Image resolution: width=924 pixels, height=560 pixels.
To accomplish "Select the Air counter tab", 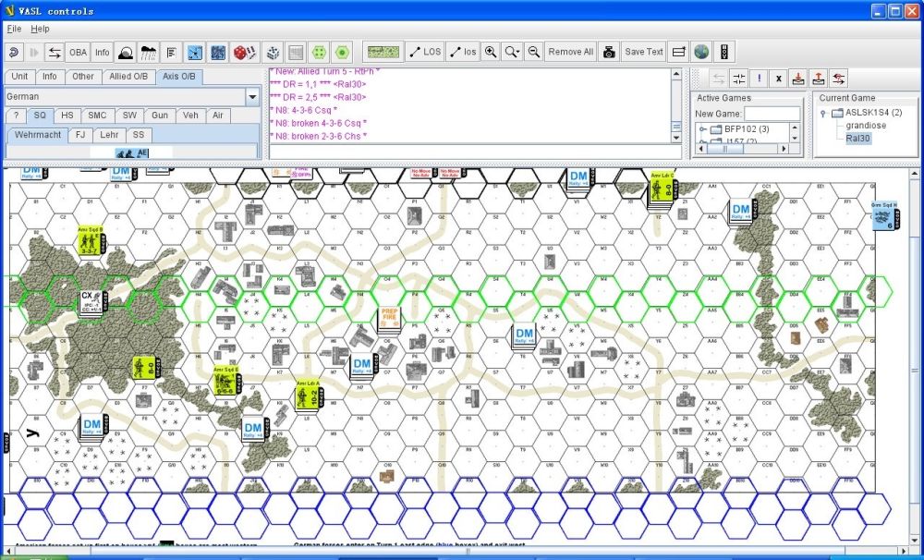I will (x=218, y=116).
